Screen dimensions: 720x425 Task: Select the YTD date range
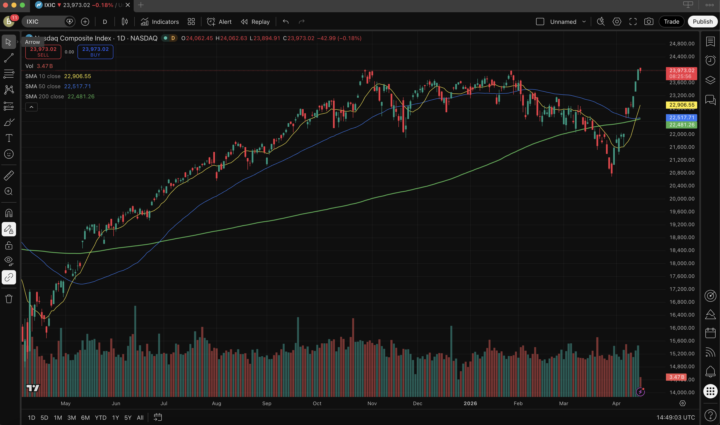[101, 418]
